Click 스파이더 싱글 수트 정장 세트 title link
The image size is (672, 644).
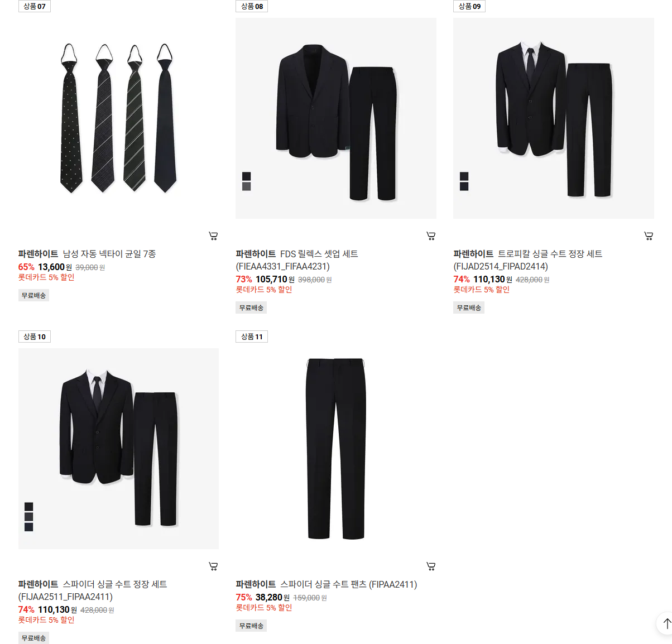93,590
